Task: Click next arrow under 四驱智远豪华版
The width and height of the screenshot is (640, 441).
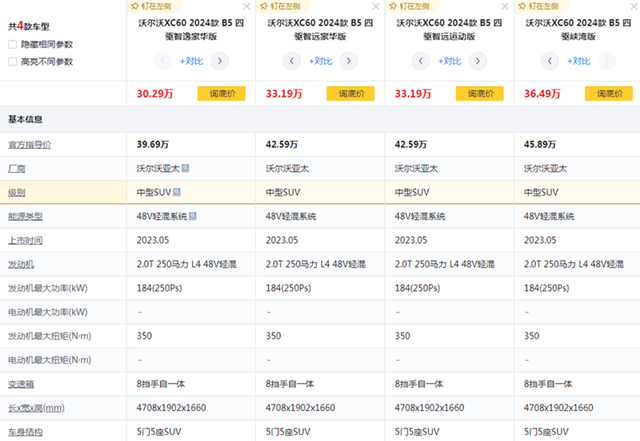Action: [x=349, y=61]
